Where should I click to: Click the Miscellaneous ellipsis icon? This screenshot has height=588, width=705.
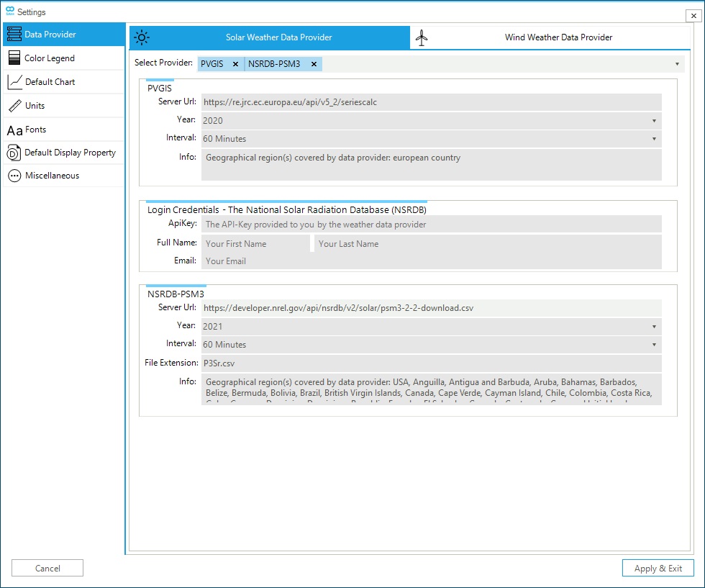point(14,176)
